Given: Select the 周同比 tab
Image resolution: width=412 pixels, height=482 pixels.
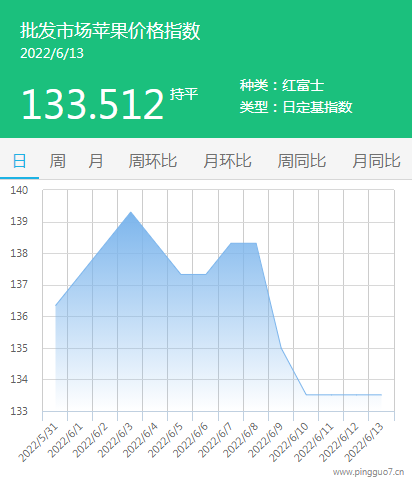Looking at the screenshot, I should 302,161.
